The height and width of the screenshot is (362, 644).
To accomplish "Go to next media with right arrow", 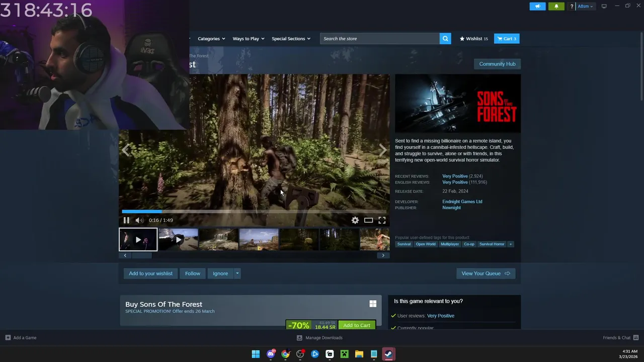I will coord(383,150).
